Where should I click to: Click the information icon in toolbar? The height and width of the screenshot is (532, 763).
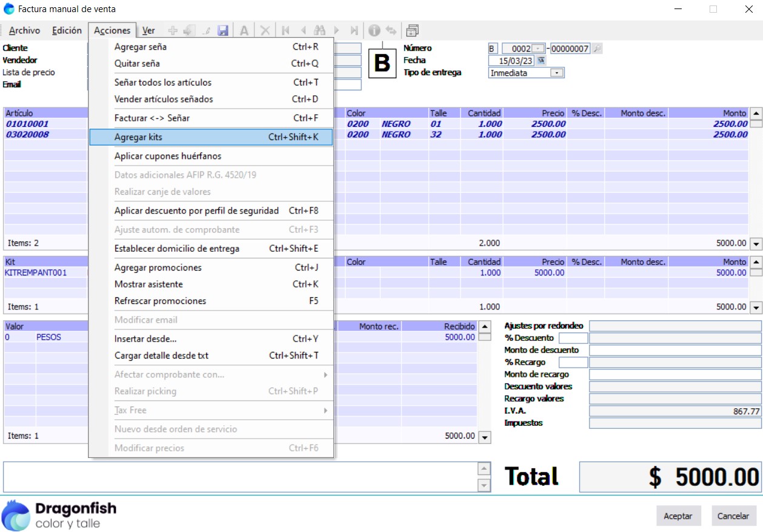374,30
